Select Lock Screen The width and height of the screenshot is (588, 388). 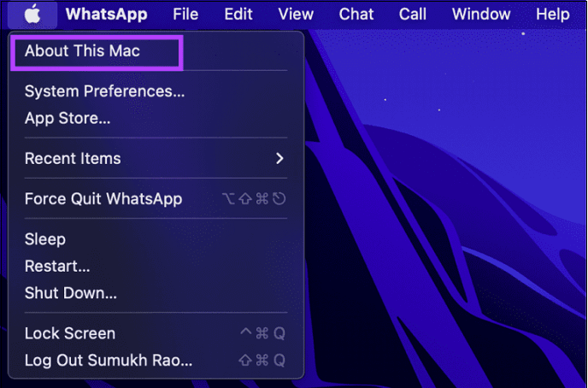[156, 333]
